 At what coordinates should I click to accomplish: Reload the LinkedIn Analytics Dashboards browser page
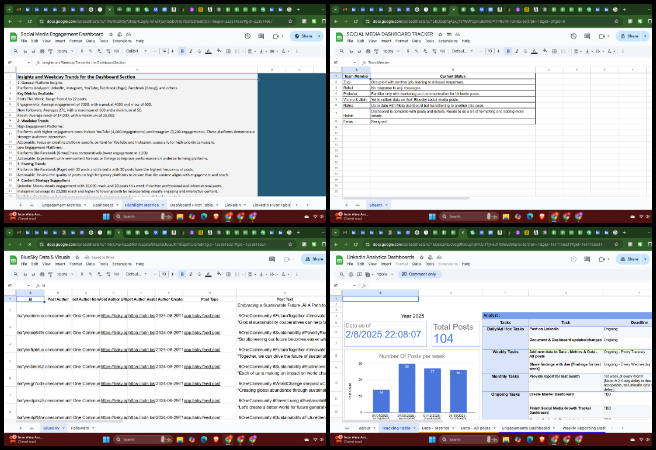pos(356,244)
